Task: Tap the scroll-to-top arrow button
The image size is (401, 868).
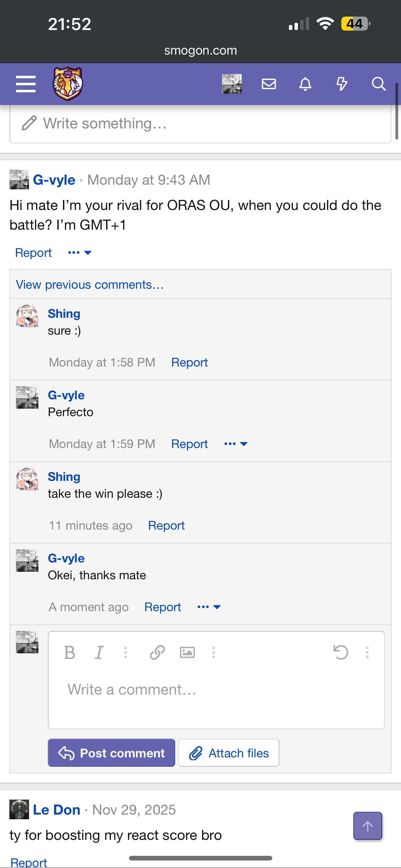Action: [x=367, y=826]
